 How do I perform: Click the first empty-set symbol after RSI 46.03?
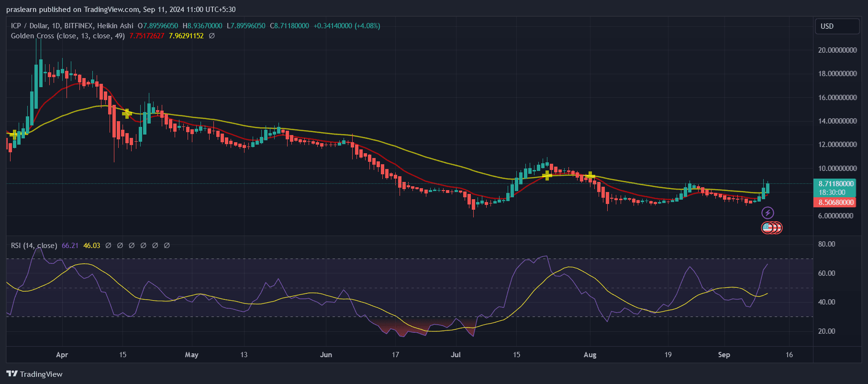point(109,246)
